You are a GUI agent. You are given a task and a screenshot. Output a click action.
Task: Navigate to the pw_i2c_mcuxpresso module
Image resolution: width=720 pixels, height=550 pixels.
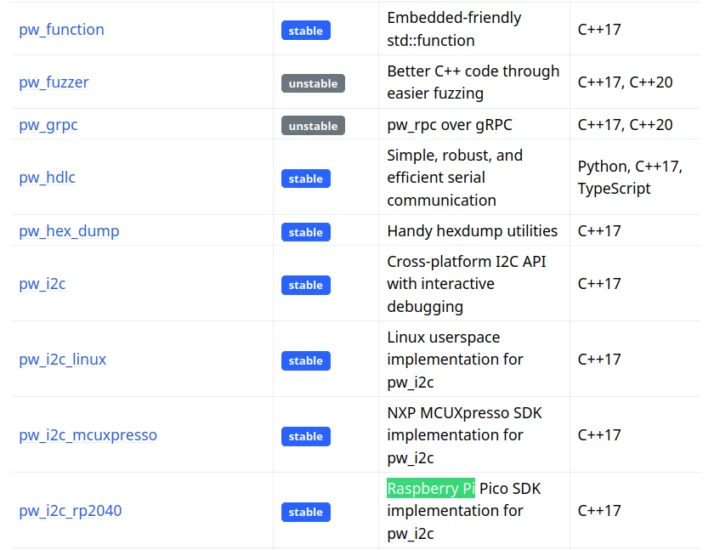(88, 435)
